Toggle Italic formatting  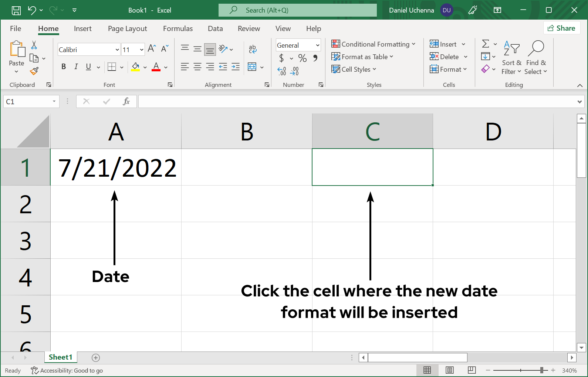[x=76, y=67]
